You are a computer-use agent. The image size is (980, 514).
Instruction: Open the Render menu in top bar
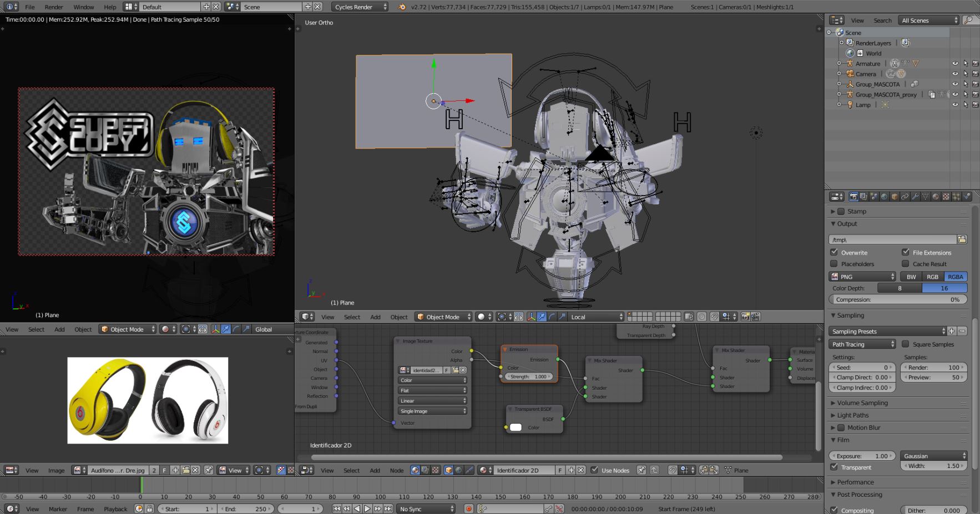pyautogui.click(x=54, y=7)
